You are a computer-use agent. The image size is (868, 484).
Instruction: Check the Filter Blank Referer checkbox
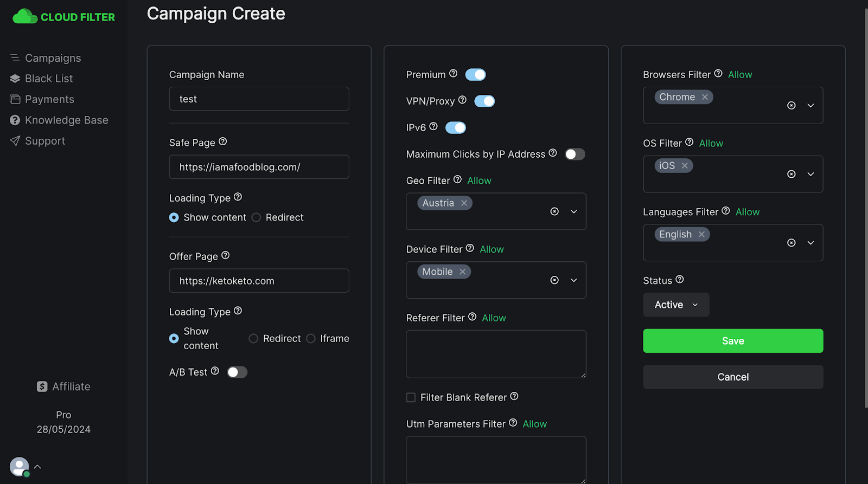click(411, 397)
